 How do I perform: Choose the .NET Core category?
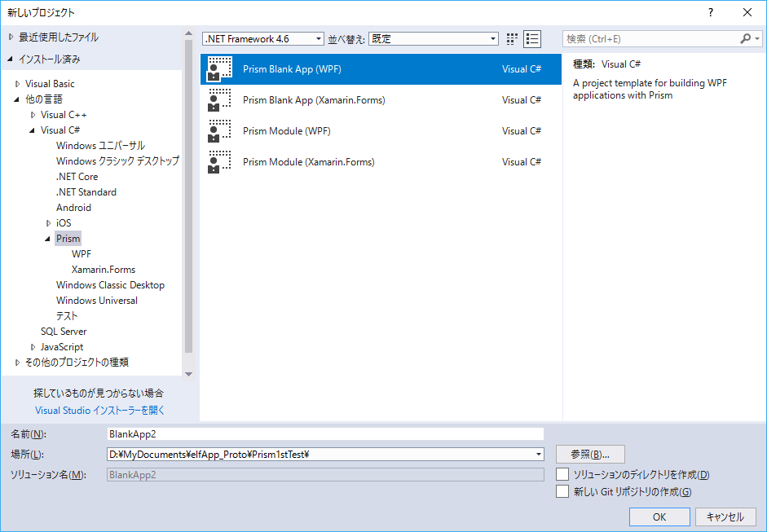tap(77, 177)
